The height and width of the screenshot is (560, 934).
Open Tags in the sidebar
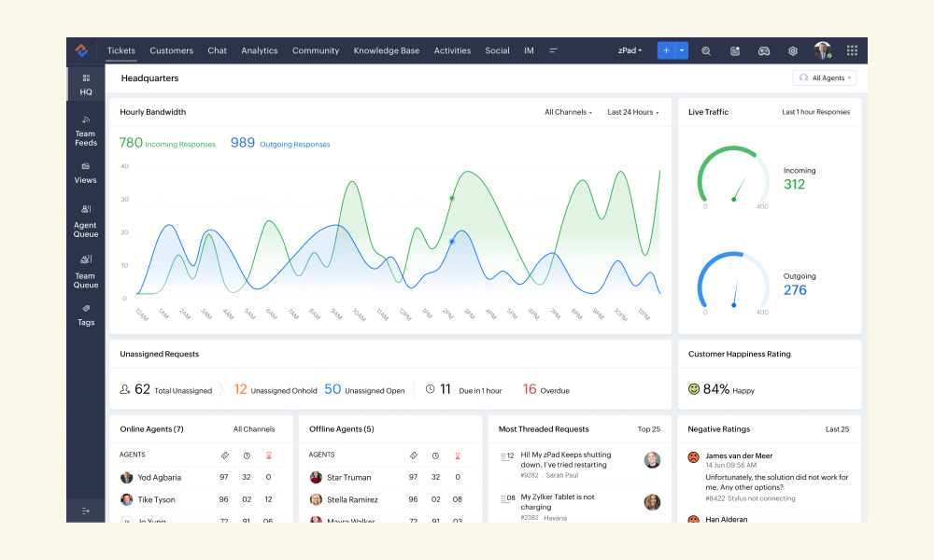(x=86, y=315)
